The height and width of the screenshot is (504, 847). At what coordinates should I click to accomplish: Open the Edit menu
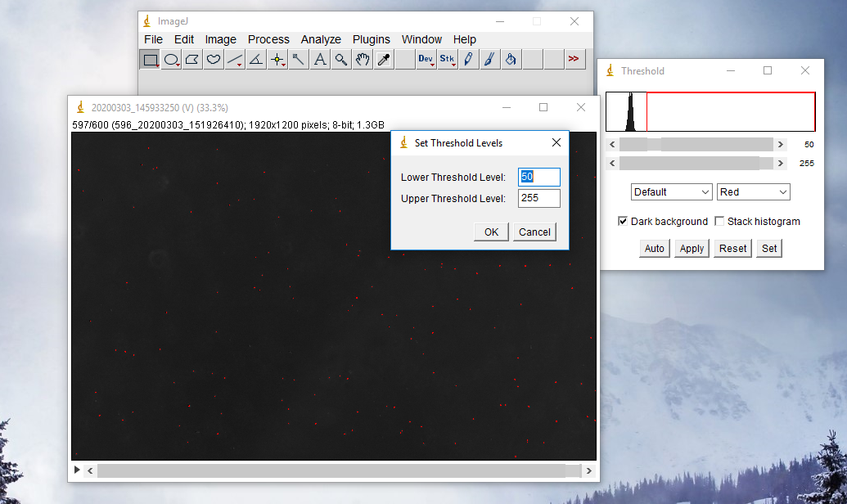[x=183, y=39]
